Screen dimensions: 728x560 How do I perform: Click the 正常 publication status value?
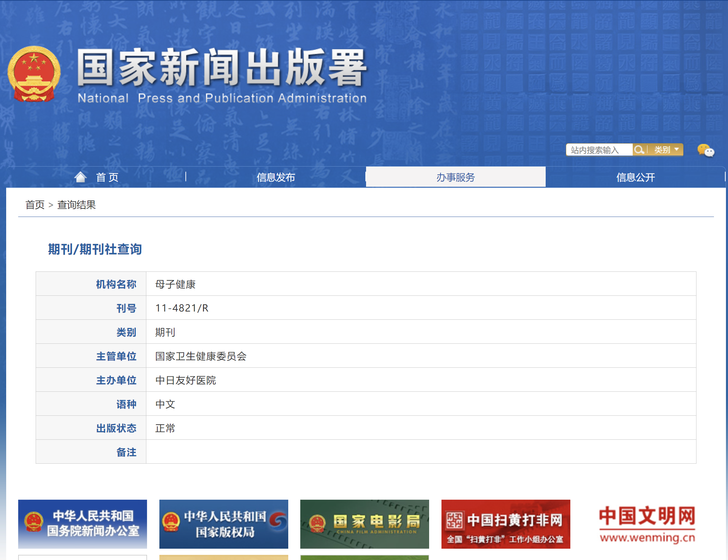pyautogui.click(x=165, y=428)
